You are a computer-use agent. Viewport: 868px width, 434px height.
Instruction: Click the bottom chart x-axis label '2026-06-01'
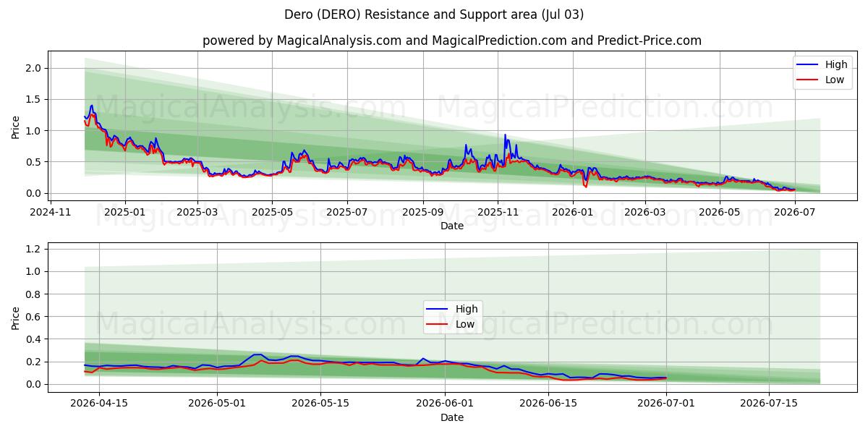coord(446,404)
